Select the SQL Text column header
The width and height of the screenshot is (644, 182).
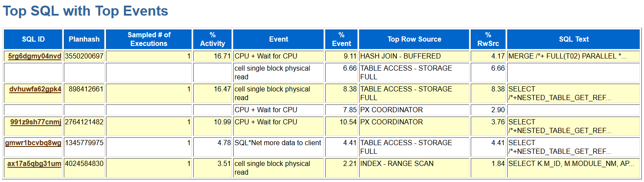coord(574,39)
